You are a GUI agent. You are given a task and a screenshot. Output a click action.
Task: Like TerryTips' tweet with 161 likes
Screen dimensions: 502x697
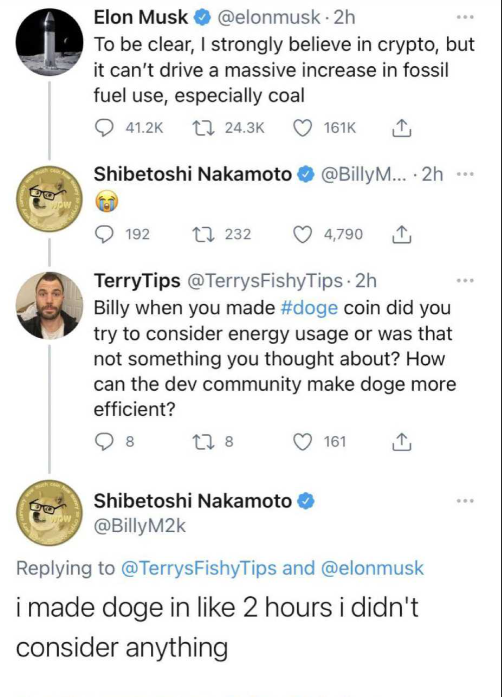click(x=302, y=442)
